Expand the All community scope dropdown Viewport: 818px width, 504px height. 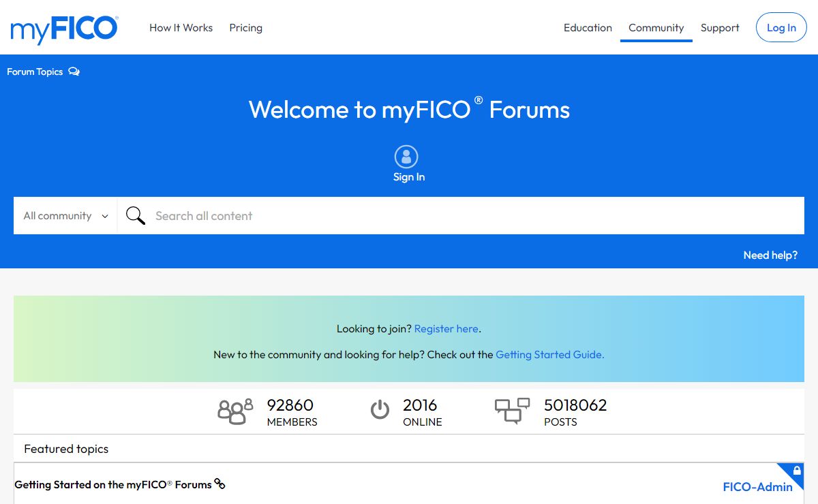coord(65,216)
